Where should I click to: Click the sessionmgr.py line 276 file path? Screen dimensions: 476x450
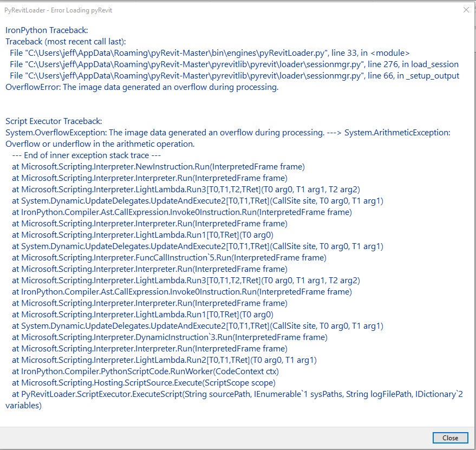click(x=233, y=64)
